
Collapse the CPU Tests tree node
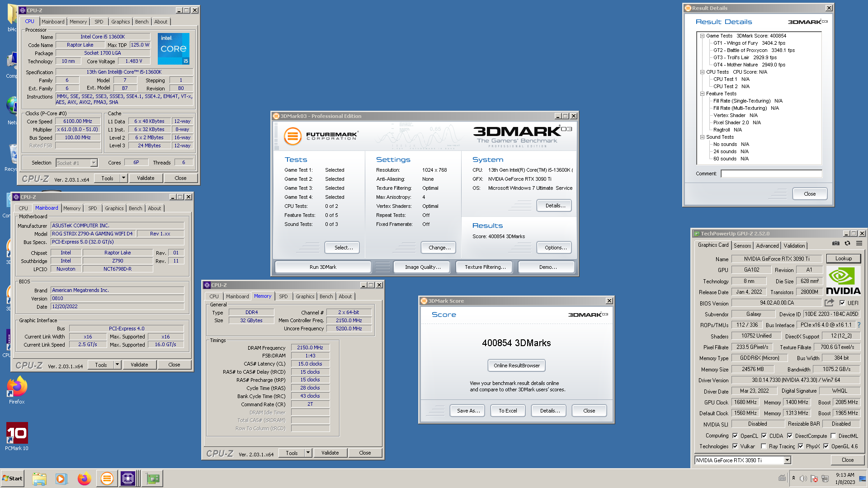point(702,72)
